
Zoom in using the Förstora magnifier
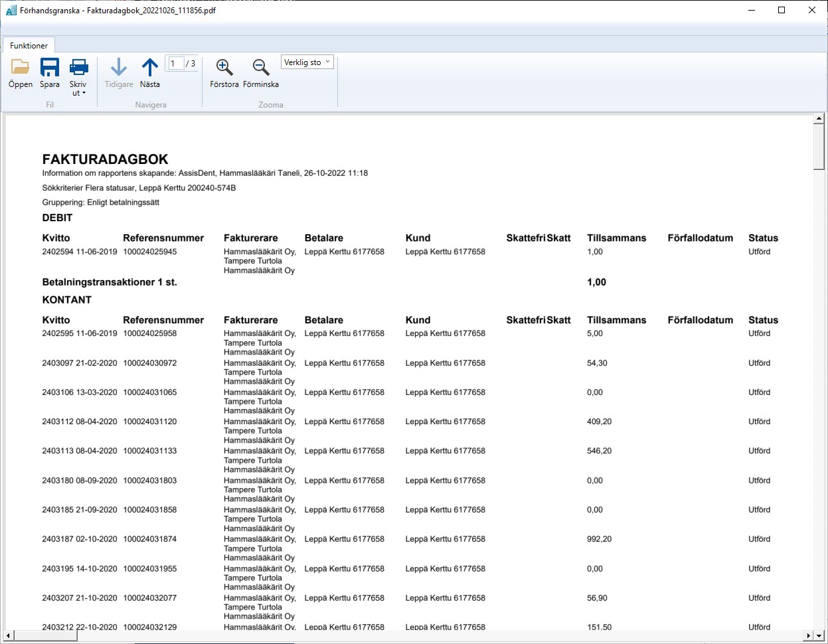[x=224, y=73]
